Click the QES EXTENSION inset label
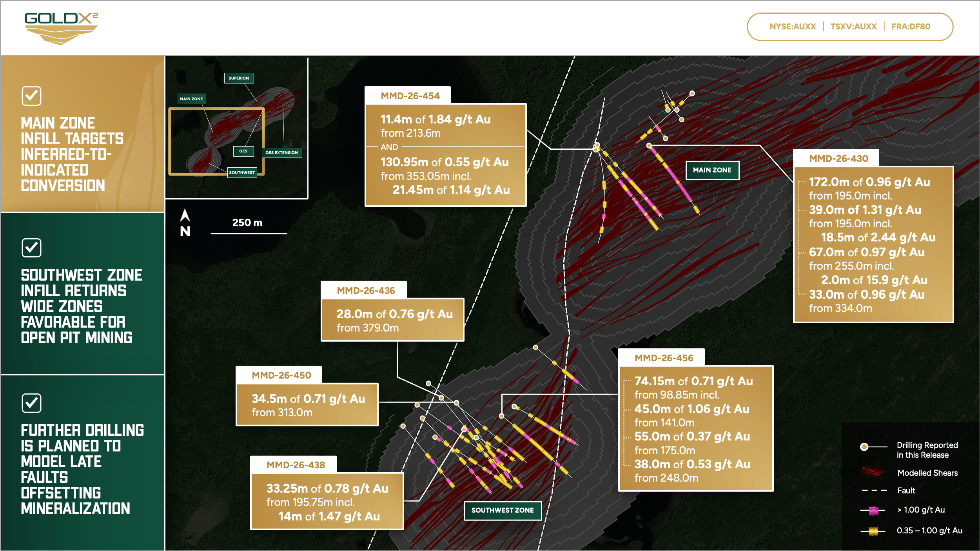The image size is (980, 551). tap(282, 152)
